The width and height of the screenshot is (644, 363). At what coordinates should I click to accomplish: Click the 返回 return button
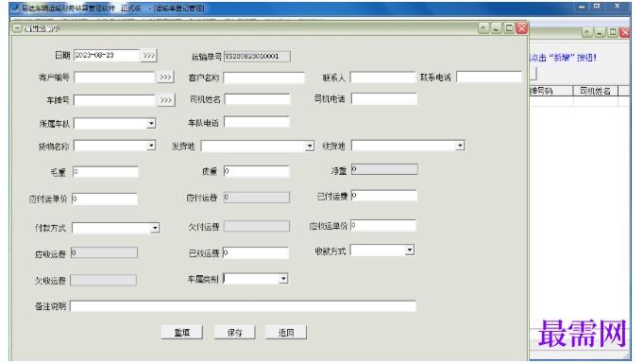click(286, 332)
